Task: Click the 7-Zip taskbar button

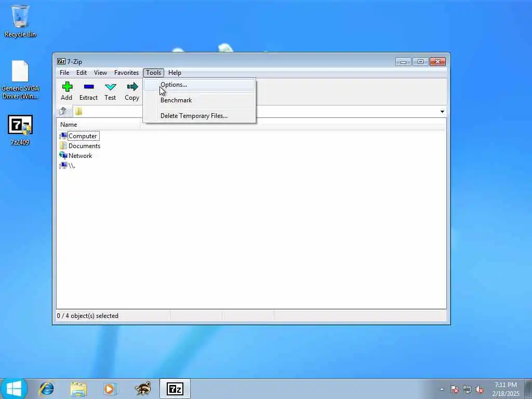Action: pos(175,389)
